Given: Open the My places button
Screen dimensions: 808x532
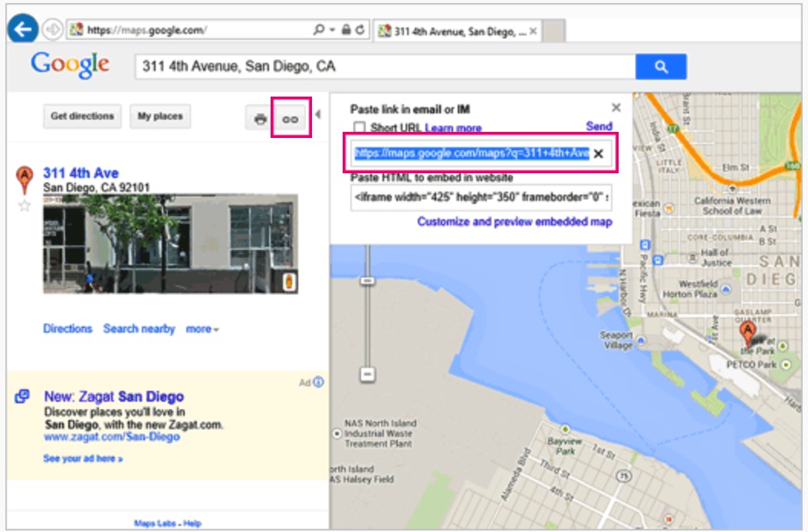Looking at the screenshot, I should pyautogui.click(x=160, y=116).
